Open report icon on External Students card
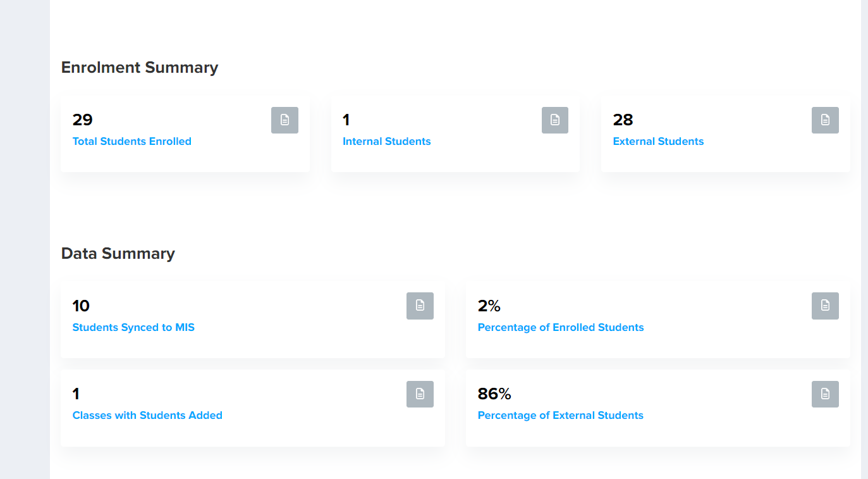The width and height of the screenshot is (868, 479). tap(825, 120)
